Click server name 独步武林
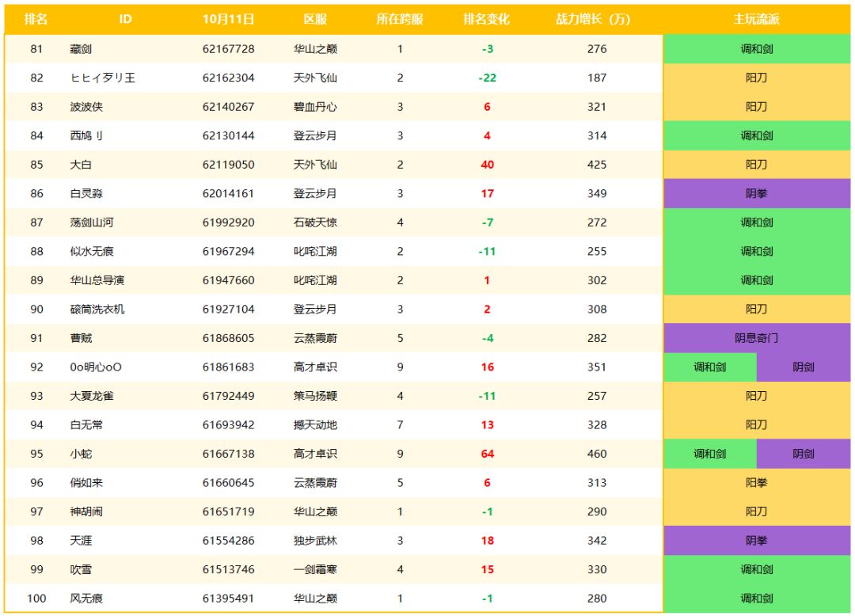The height and width of the screenshot is (616, 855). point(315,540)
